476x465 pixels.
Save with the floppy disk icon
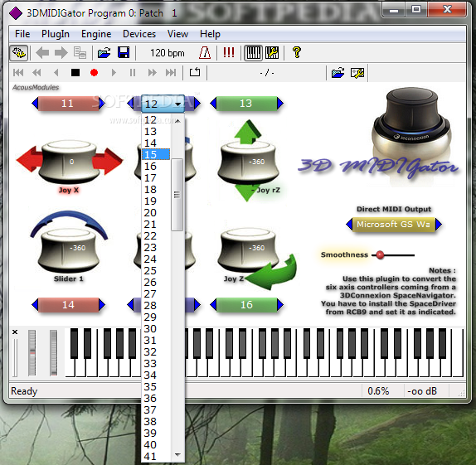124,53
